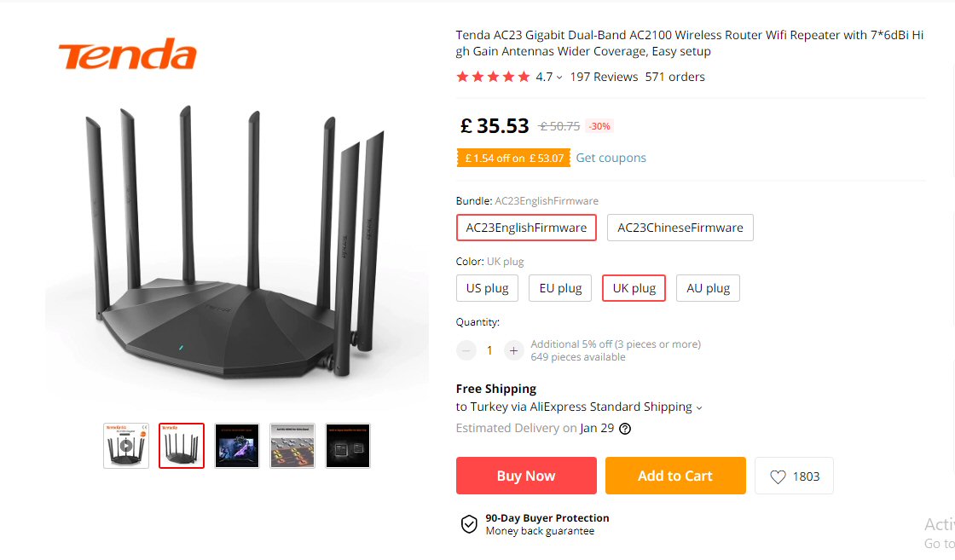955x560 pixels.
Task: Choose the AC23ChineseFirmware bundle option
Action: (x=680, y=228)
